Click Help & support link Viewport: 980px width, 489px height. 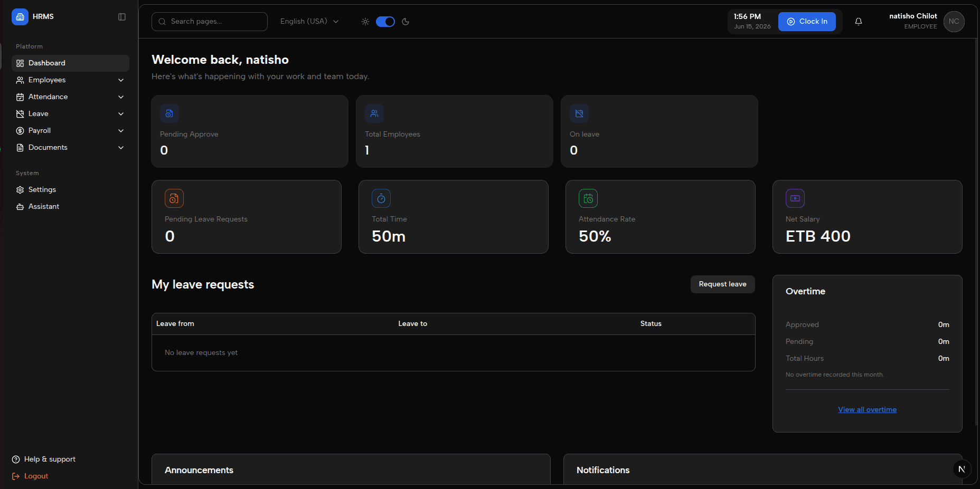[44, 459]
